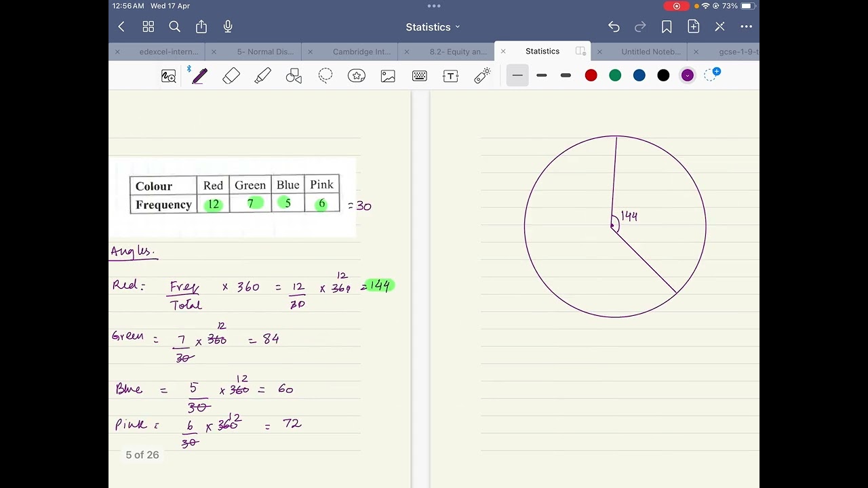Switch to the 8.2- Equity an... tab
Screen dimensions: 868x488
pyautogui.click(x=458, y=52)
